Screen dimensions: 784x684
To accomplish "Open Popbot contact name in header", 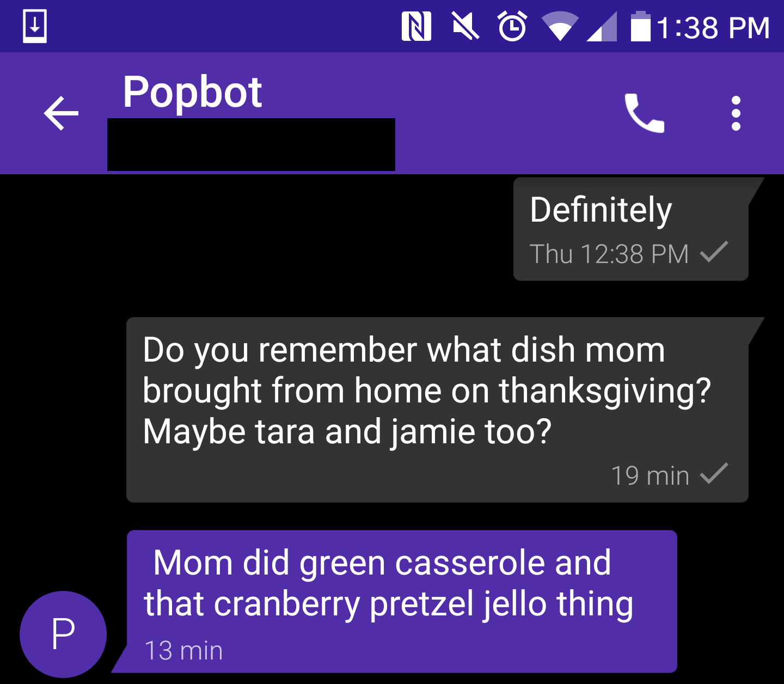I will (192, 91).
